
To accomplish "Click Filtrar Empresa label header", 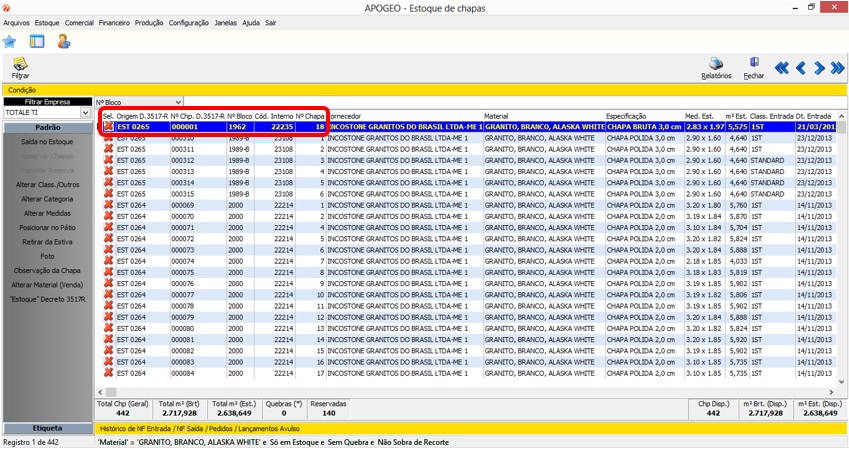I will pos(48,102).
